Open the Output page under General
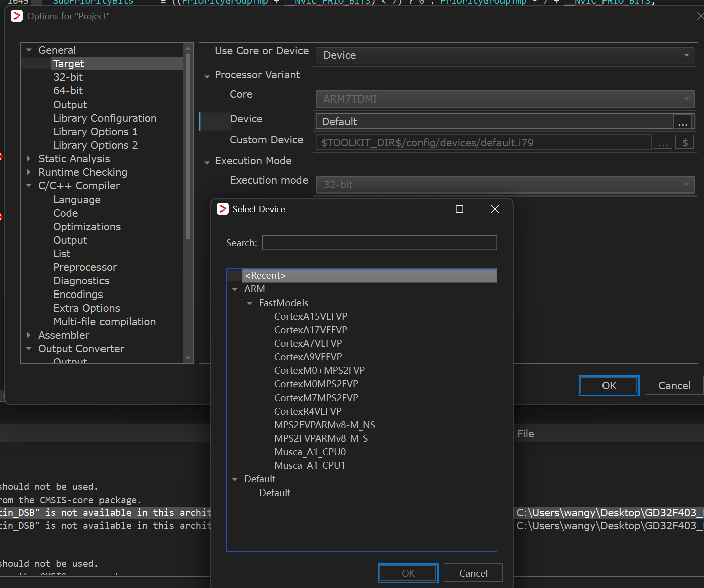The width and height of the screenshot is (704, 588). point(70,105)
